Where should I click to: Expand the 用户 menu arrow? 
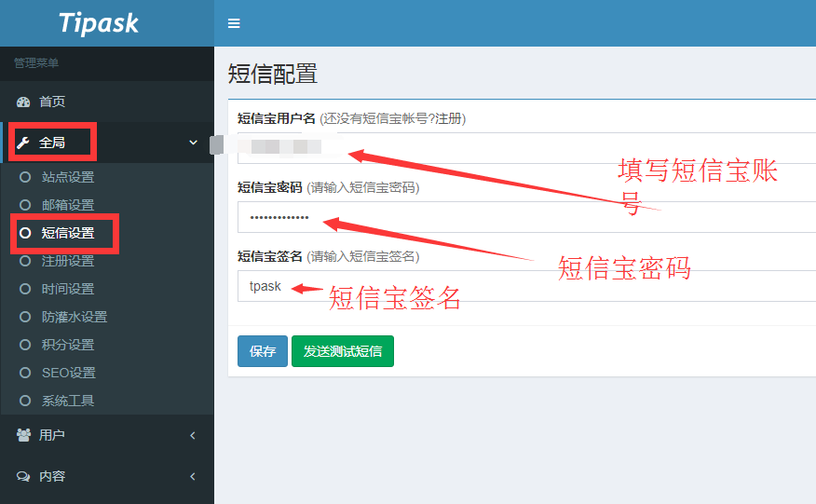point(193,435)
